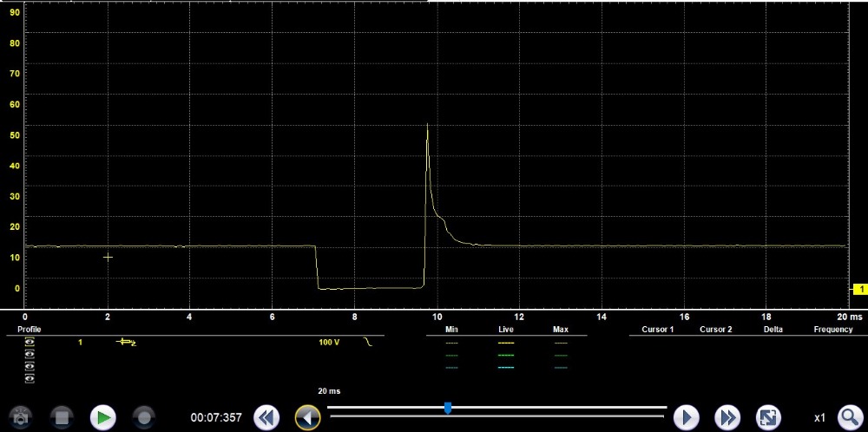Click the camera snapshot icon
This screenshot has width=868, height=432.
pyautogui.click(x=21, y=417)
